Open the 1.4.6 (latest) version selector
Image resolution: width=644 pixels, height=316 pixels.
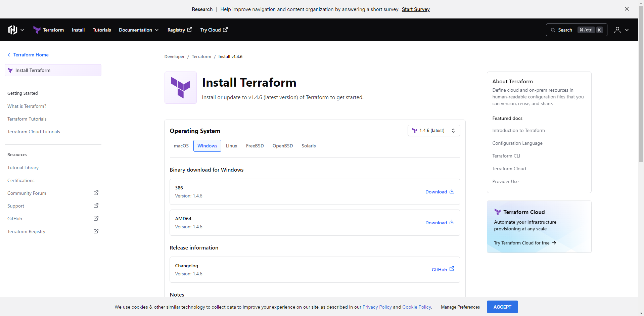coord(434,131)
